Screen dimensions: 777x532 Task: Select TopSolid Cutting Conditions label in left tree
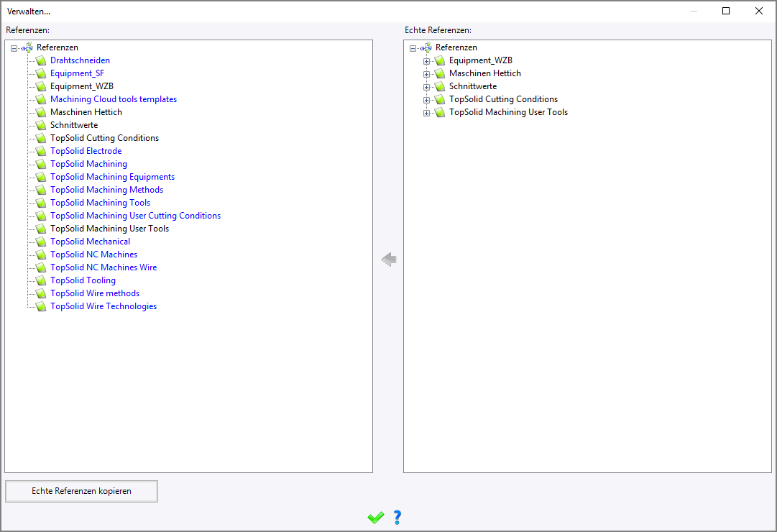[x=104, y=138]
